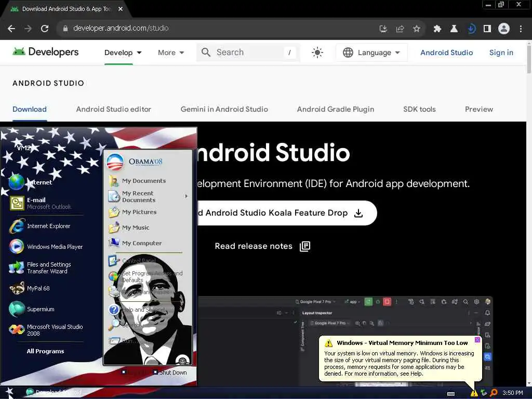
Task: Open the Chrome three-dot menu
Action: point(521,29)
